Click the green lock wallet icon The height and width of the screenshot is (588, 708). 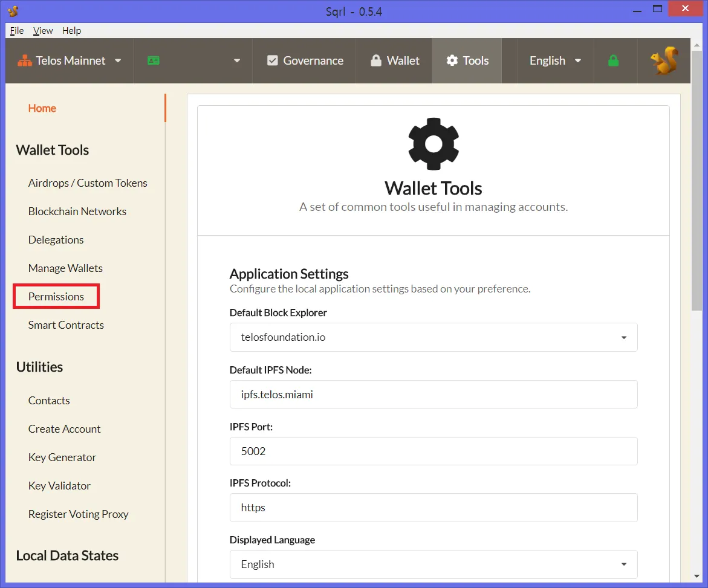click(613, 60)
